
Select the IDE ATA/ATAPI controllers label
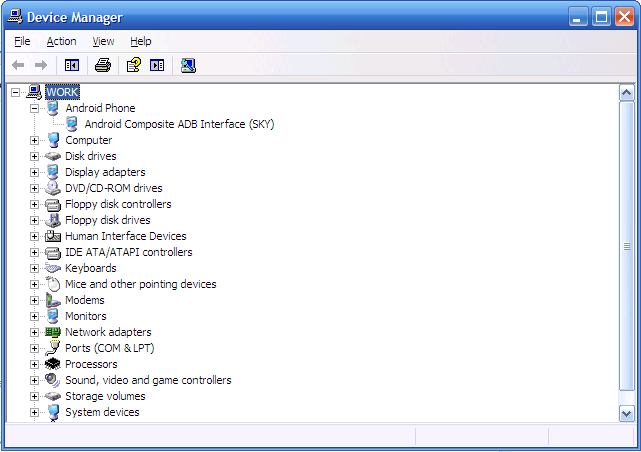[128, 252]
